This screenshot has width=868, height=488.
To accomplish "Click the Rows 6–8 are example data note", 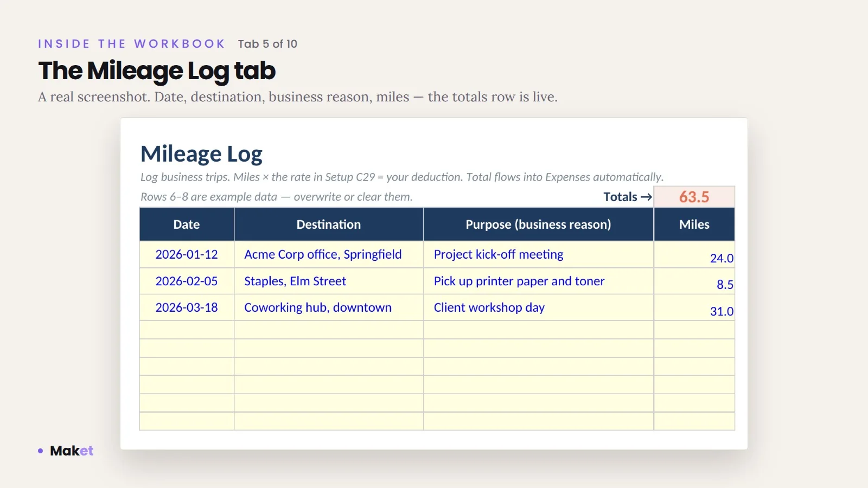I will coord(277,197).
